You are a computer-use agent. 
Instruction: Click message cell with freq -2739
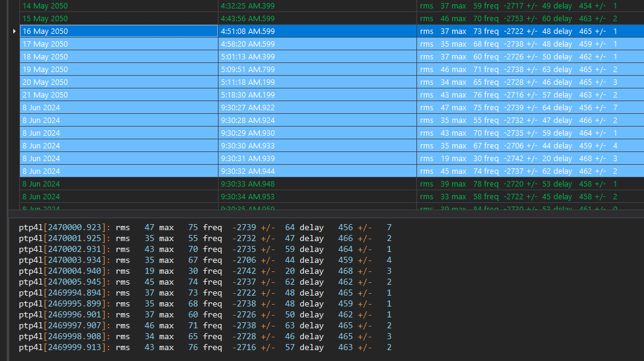point(531,108)
